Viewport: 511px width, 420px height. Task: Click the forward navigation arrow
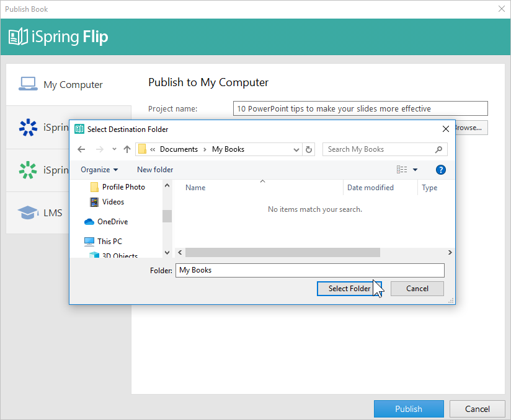[x=99, y=149]
